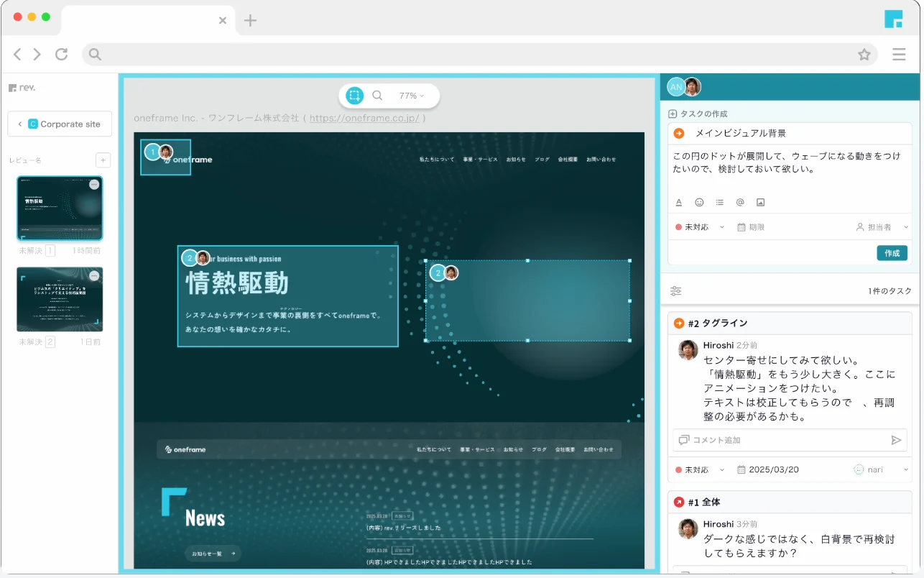Screen dimensions: 924x578
Task: Set due date via 期限 field
Action: pos(751,227)
